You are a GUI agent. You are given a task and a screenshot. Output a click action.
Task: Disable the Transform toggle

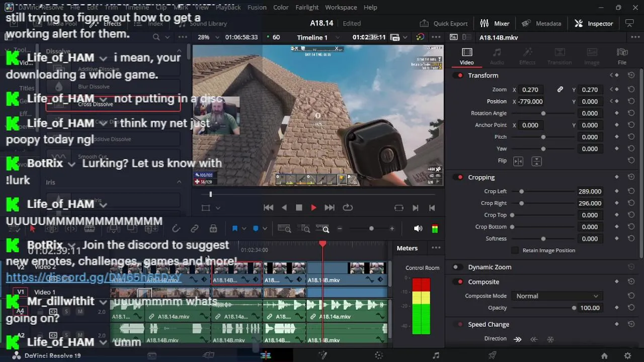(458, 75)
